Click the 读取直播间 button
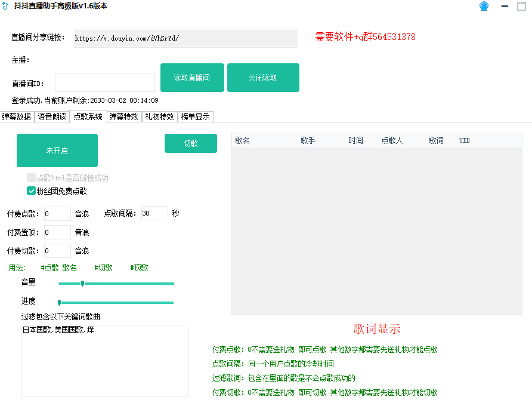This screenshot has width=532, height=409. (x=192, y=77)
